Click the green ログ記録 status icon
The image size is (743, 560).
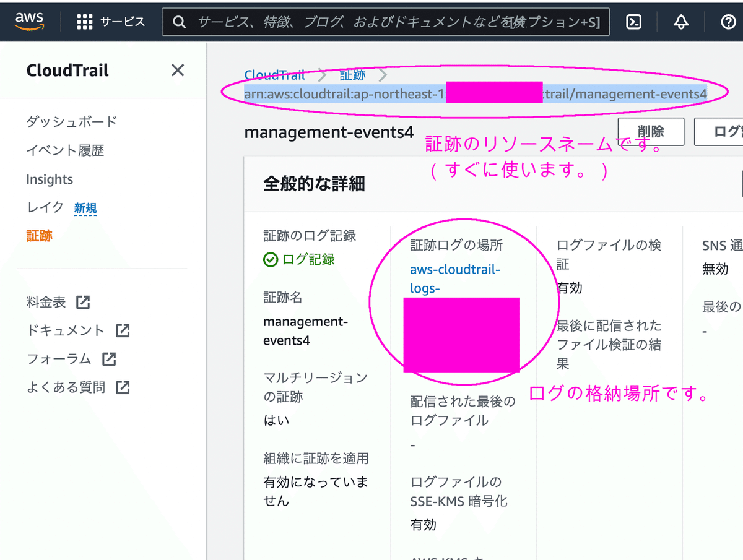point(271,259)
